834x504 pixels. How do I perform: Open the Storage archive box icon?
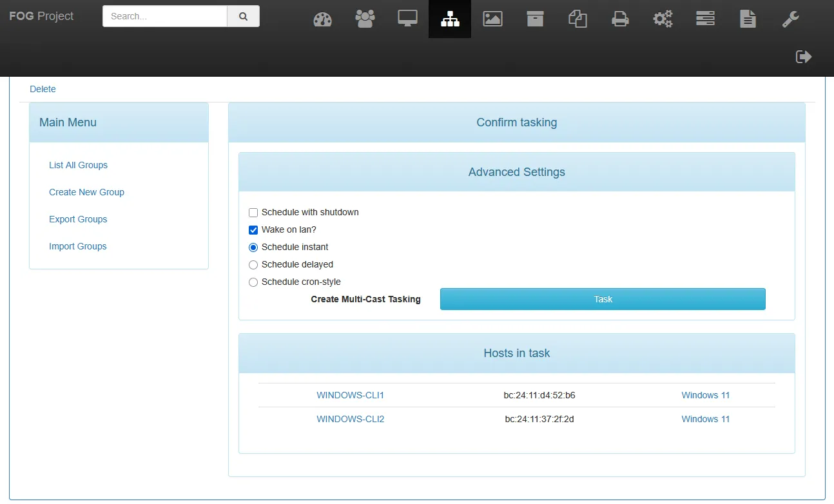(535, 19)
